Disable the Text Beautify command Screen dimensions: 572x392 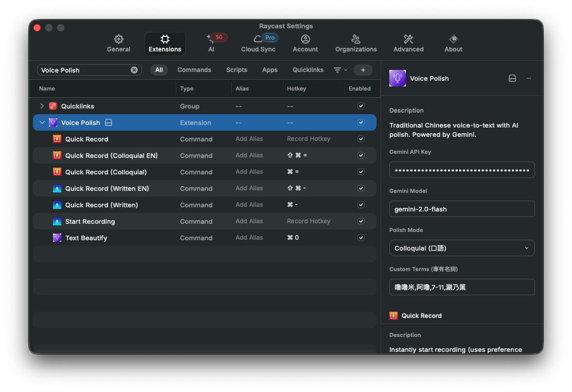coord(361,238)
